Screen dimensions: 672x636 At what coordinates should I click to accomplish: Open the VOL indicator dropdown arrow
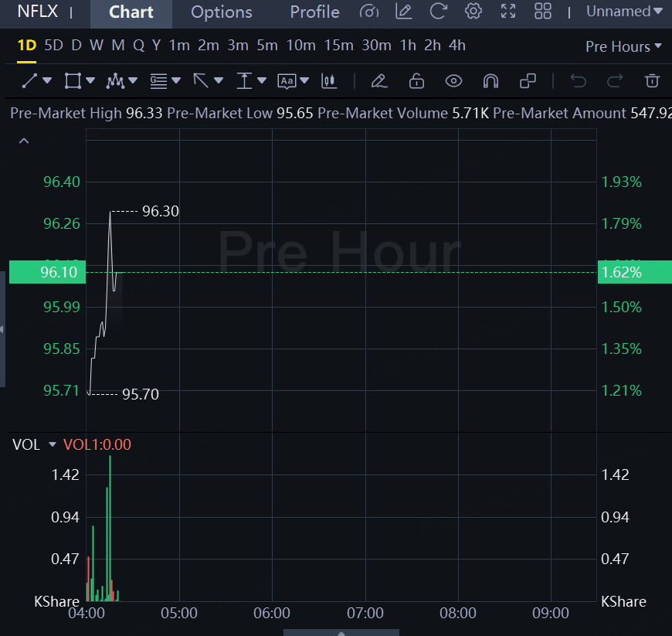point(53,444)
